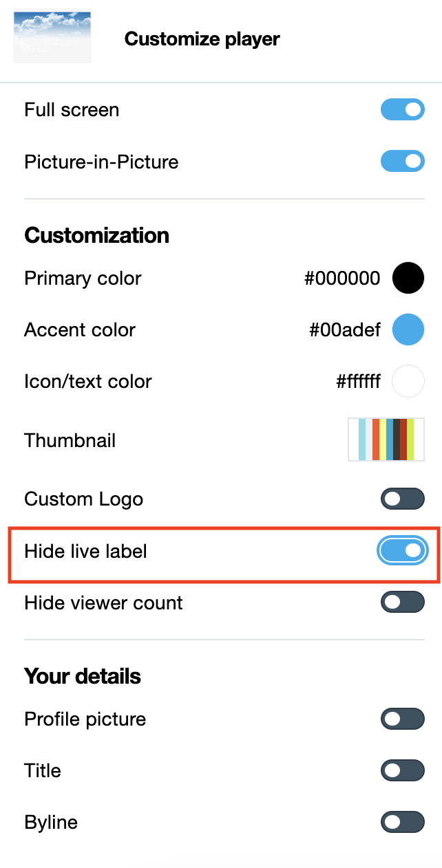Click the Customize player heading
Viewport: 442px width, 868px height.
coord(202,39)
